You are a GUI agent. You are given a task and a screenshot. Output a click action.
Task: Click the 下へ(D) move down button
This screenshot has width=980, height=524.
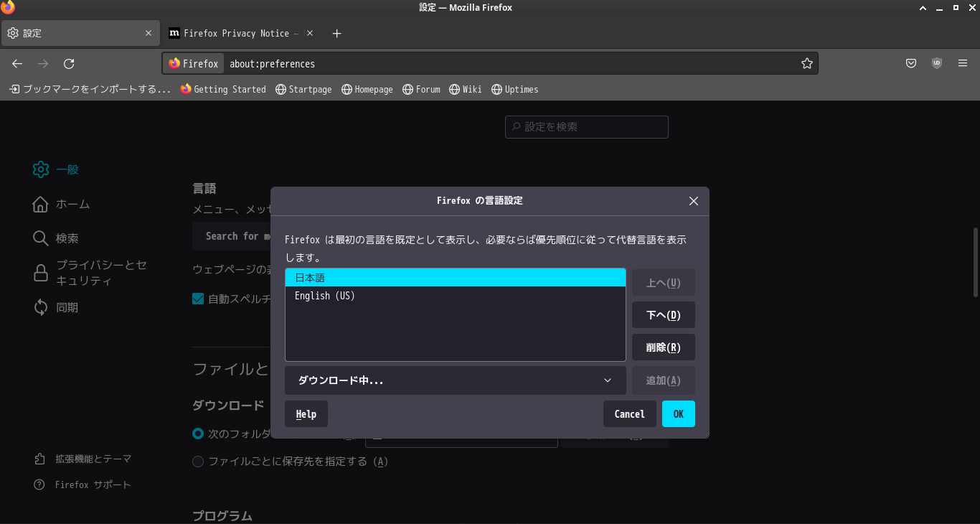point(664,315)
